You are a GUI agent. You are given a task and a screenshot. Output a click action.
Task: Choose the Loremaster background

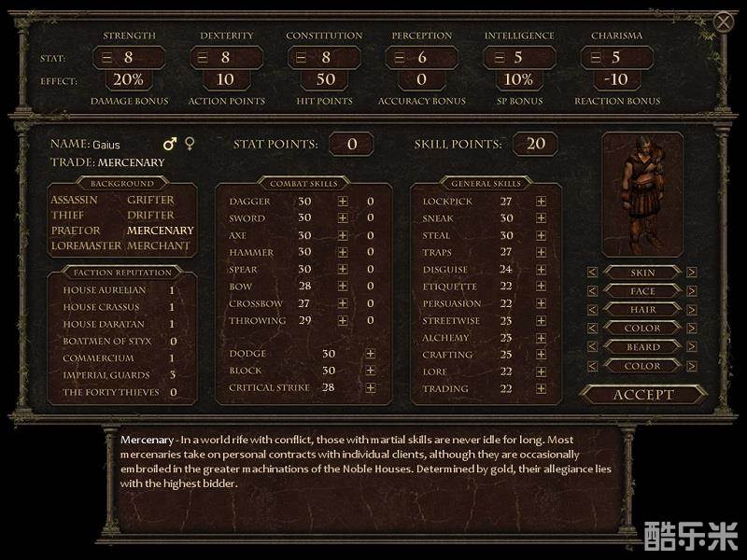pyautogui.click(x=85, y=245)
